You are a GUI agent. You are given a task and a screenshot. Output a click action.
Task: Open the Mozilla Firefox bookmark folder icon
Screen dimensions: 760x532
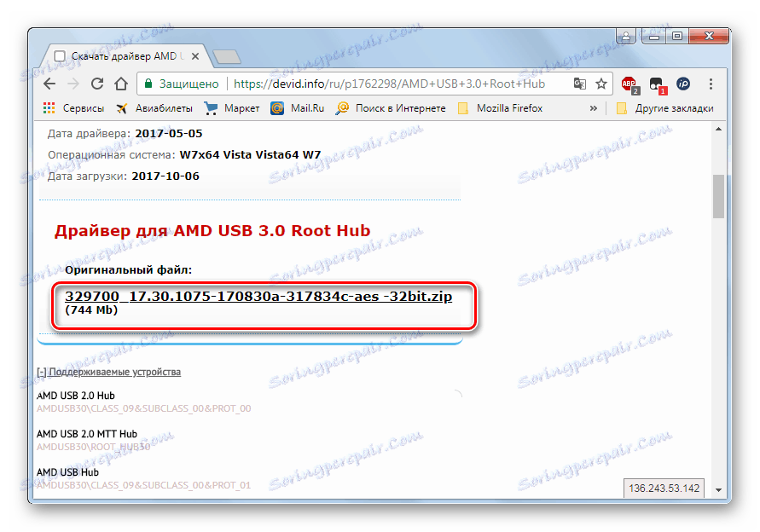(463, 107)
